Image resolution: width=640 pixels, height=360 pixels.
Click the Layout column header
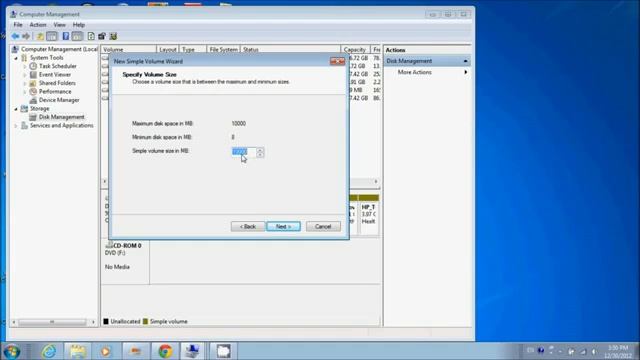168,49
